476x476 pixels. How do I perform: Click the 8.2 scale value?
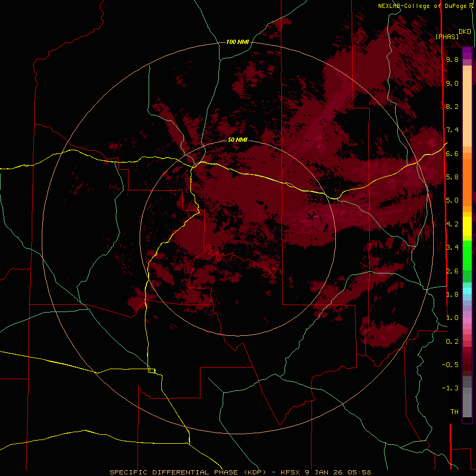[x=452, y=106]
